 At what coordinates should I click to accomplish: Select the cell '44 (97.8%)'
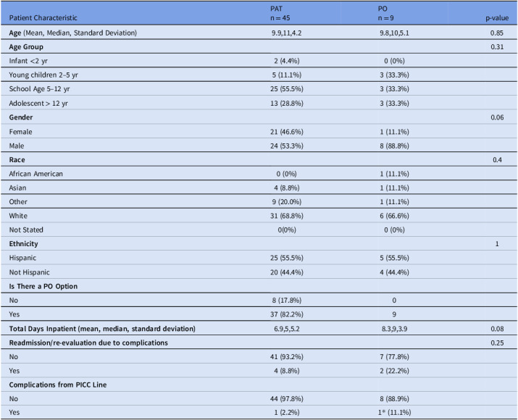(x=286, y=399)
